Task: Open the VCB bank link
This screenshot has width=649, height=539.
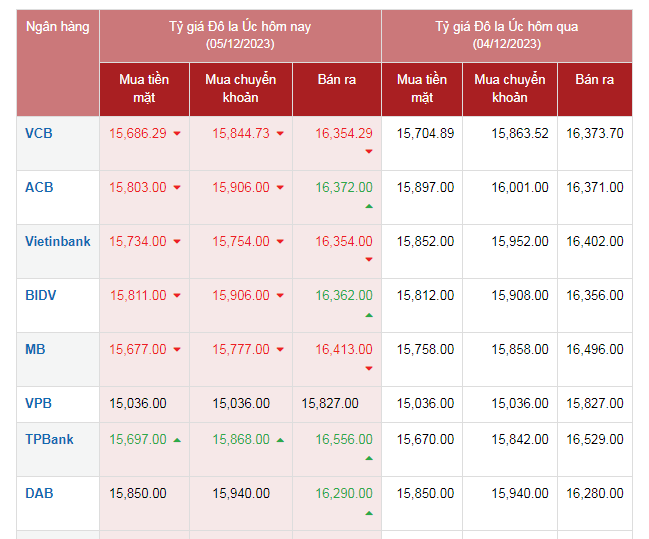Action: coord(39,133)
